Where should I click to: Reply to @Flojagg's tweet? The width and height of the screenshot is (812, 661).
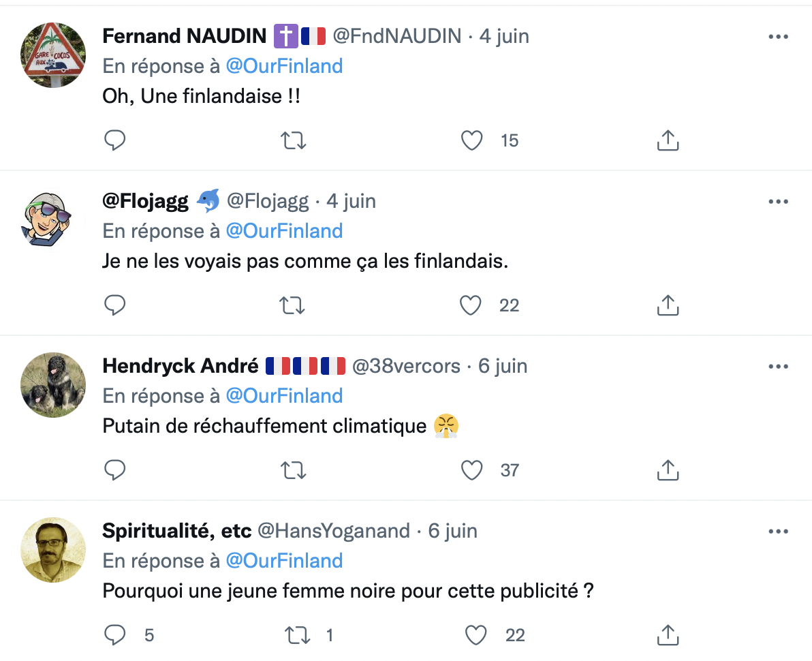(x=114, y=305)
